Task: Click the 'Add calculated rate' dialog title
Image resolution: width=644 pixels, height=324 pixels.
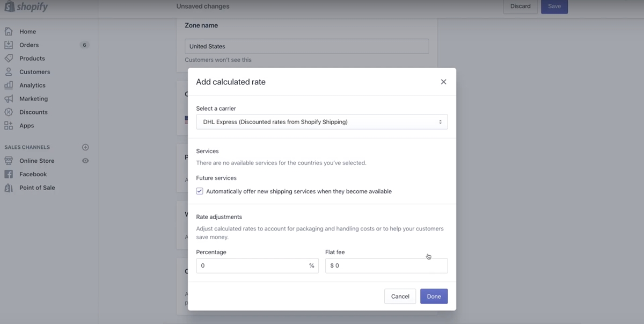Action: coord(231,82)
